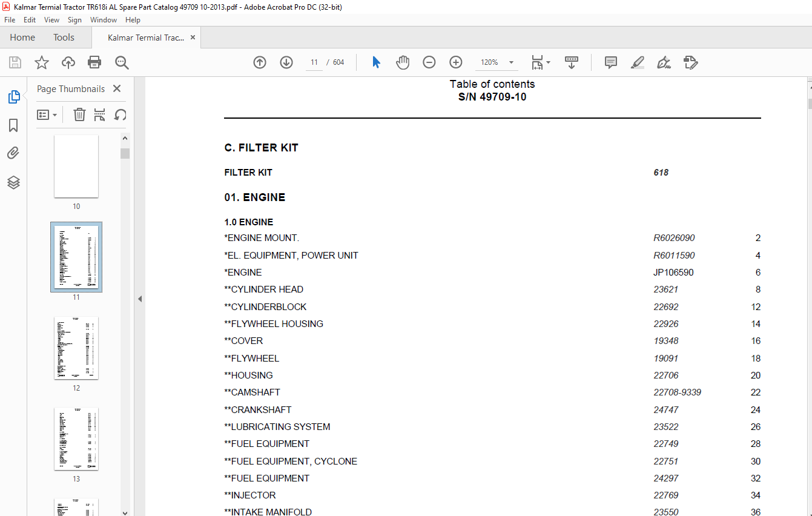Collapse the navigation pane with arrow
This screenshot has height=516, width=812.
tap(140, 299)
